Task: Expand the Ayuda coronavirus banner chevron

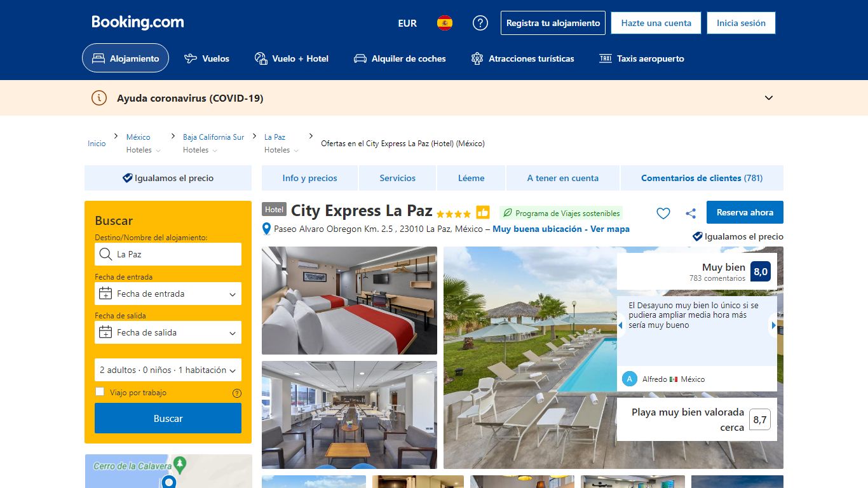Action: coord(769,98)
